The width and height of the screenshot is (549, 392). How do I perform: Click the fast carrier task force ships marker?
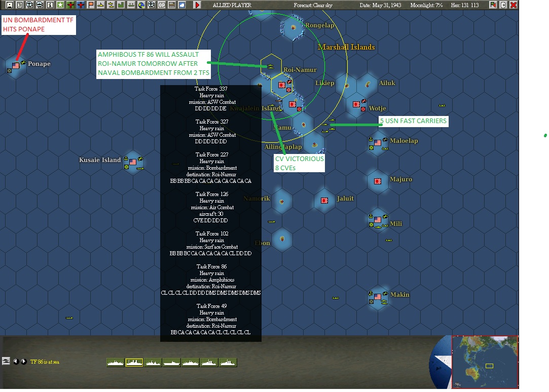click(328, 126)
